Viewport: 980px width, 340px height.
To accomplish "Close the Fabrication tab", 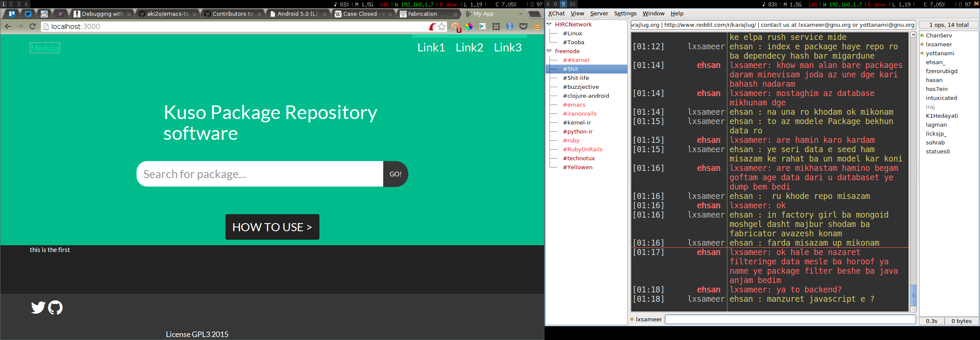I will pos(455,14).
